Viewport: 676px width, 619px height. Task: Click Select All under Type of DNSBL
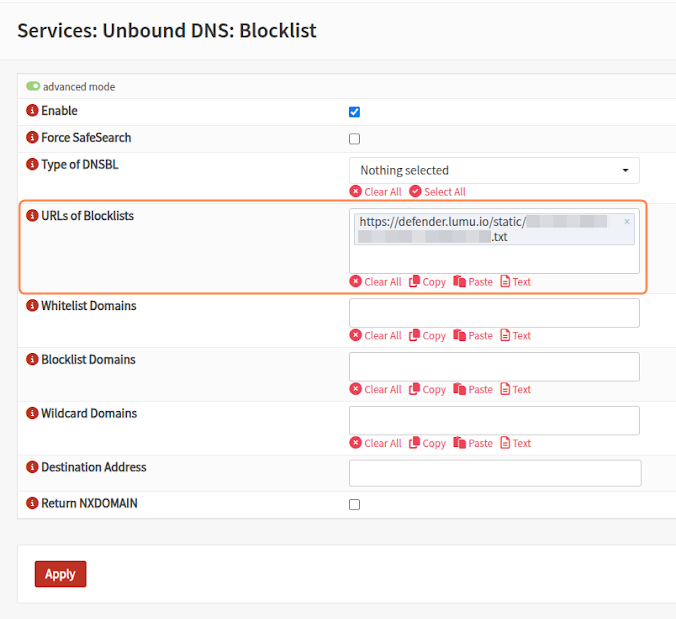(437, 192)
